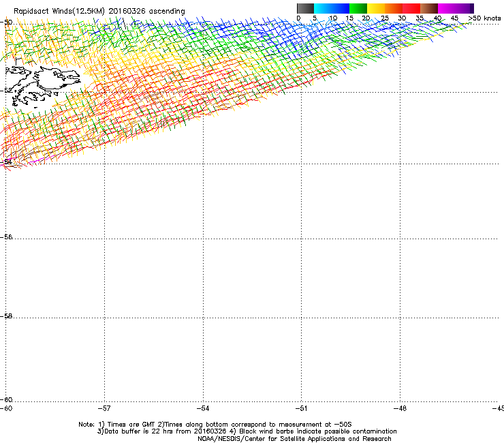Click the '>50 knots' legend label
Viewport: 504px width, 443px height.
point(484,18)
